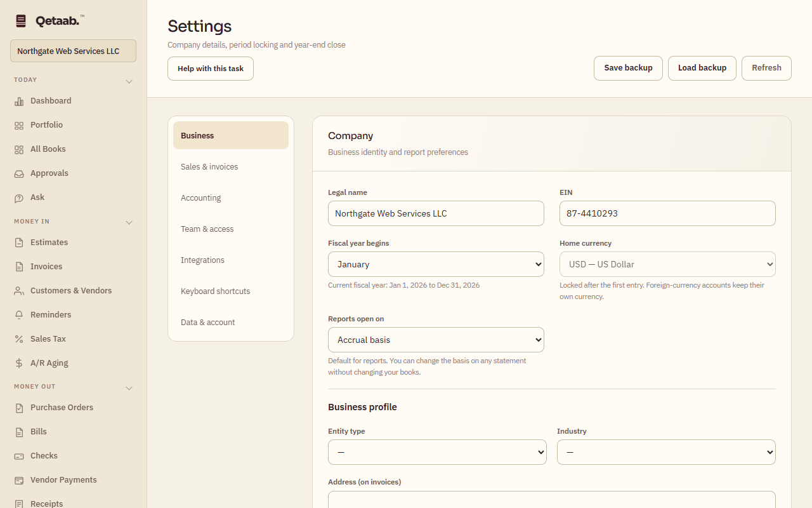
Task: Select the Business settings tab
Action: point(231,135)
